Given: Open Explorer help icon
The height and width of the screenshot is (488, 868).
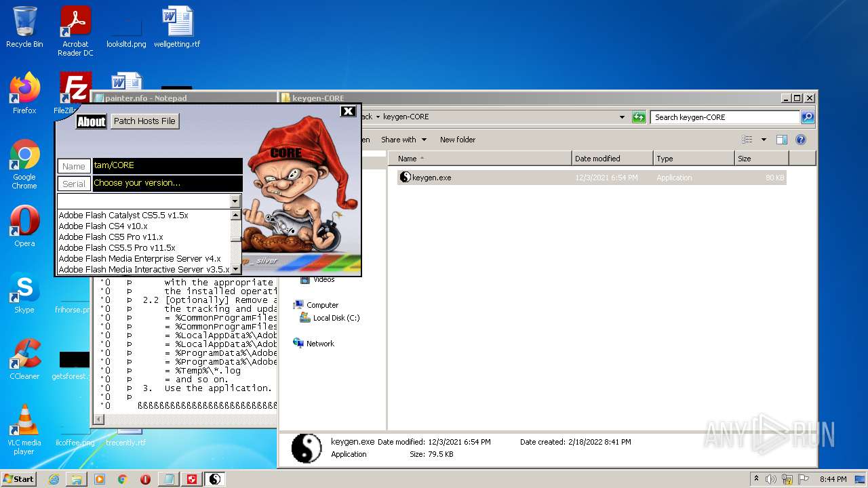Looking at the screenshot, I should tap(801, 140).
